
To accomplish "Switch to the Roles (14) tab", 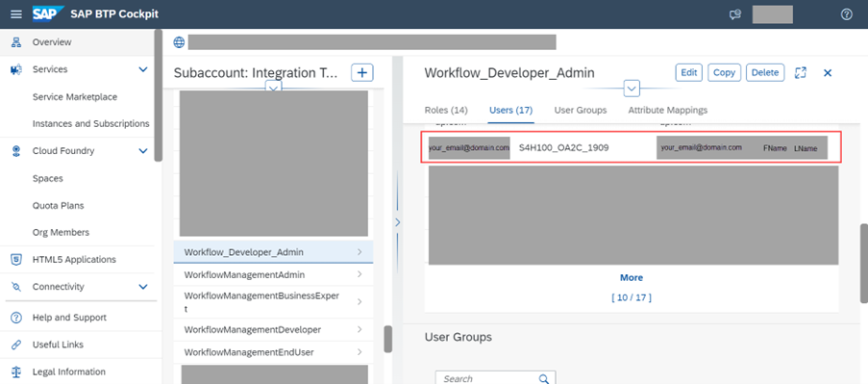I will coord(446,110).
